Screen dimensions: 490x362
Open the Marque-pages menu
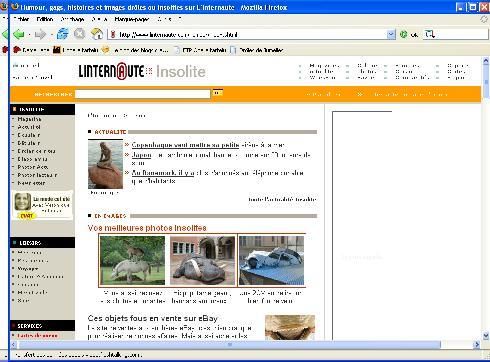tap(131, 19)
